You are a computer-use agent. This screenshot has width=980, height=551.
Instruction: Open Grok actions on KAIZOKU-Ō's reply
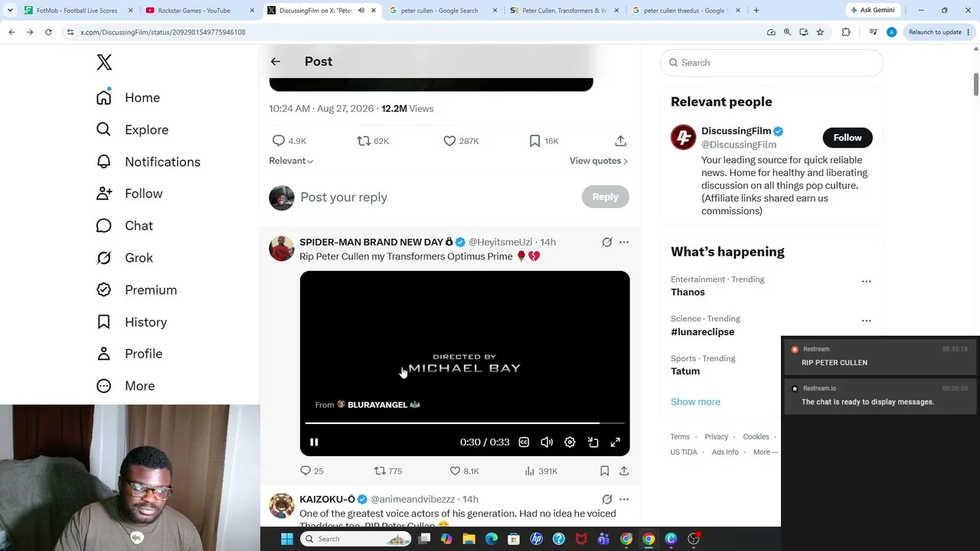tap(607, 499)
